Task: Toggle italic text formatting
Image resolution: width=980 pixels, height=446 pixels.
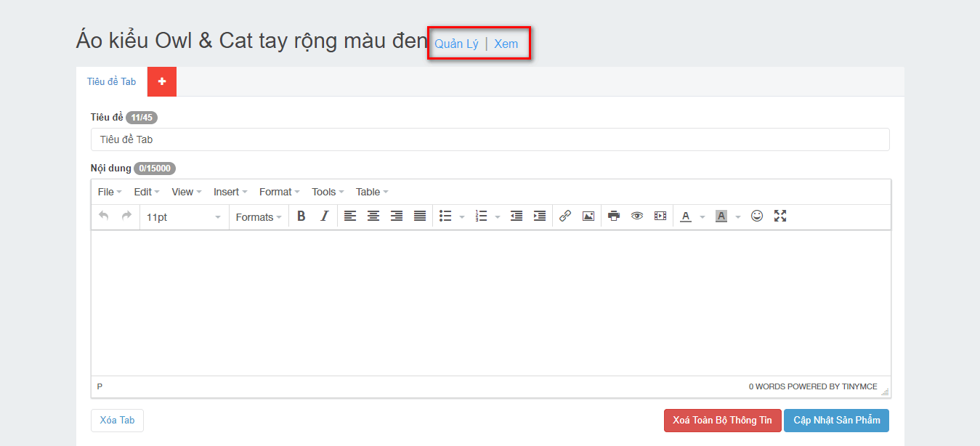Action: [x=325, y=216]
